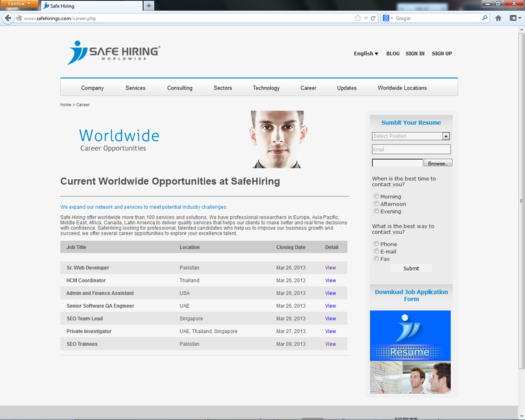This screenshot has width=525, height=420.
Task: Select Fax as contact method
Action: (x=376, y=258)
